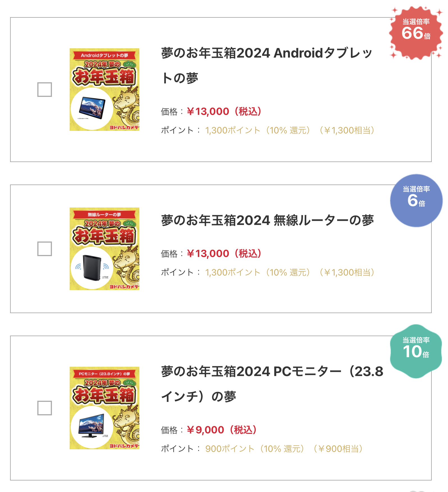Click the black router illustration
Screen dimensions: 448x492
[92, 267]
